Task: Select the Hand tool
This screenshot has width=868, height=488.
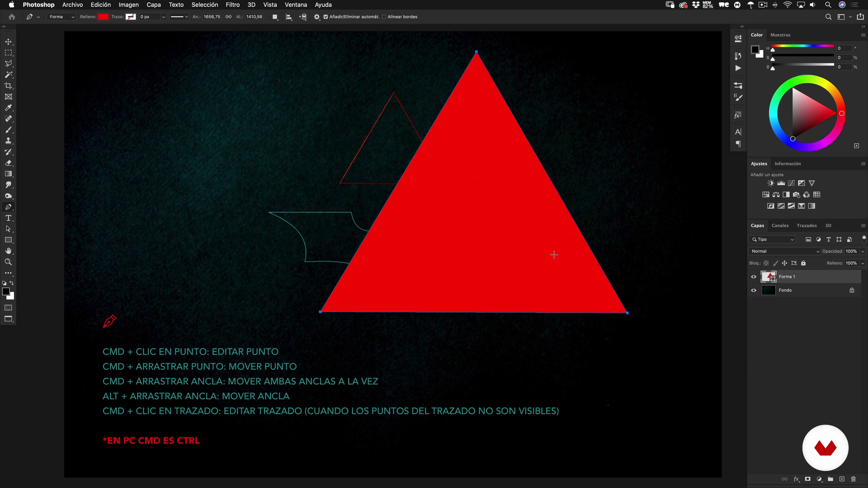Action: 8,251
